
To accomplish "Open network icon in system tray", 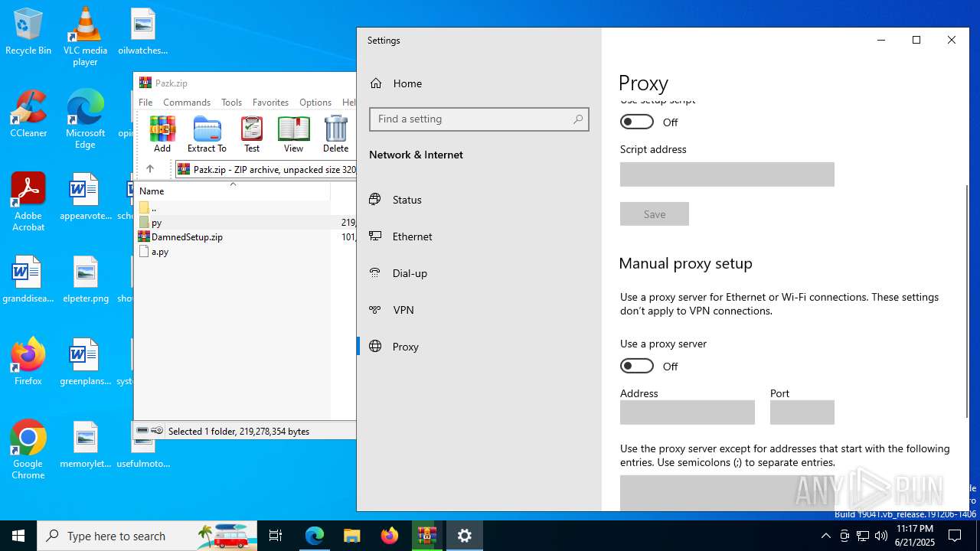I will point(863,536).
